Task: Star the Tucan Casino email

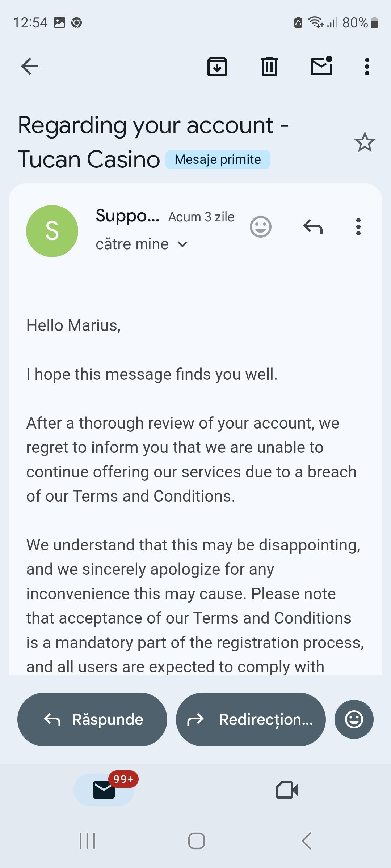Action: coord(365,142)
